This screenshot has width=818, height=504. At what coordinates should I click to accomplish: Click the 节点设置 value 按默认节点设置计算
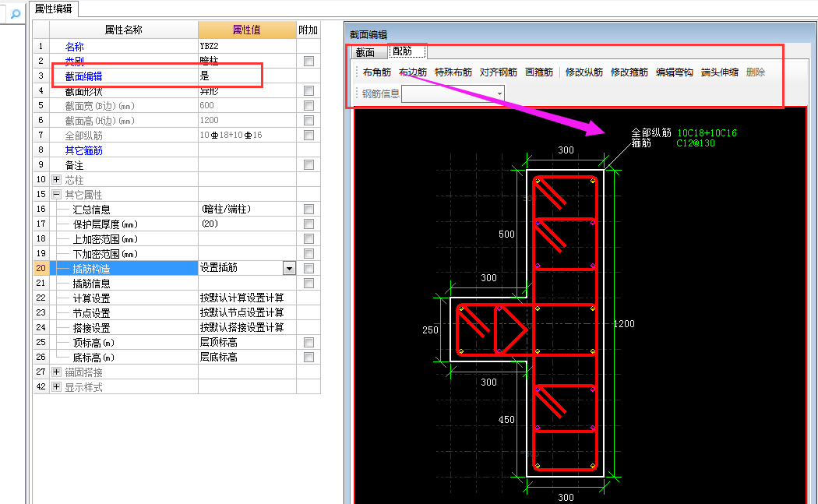pos(242,312)
